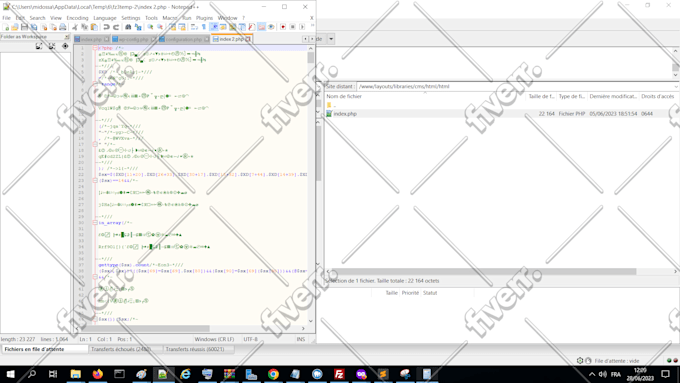Zoom in using the magnifier plus icon
Image resolution: width=680 pixels, height=383 pixels.
pos(150,27)
